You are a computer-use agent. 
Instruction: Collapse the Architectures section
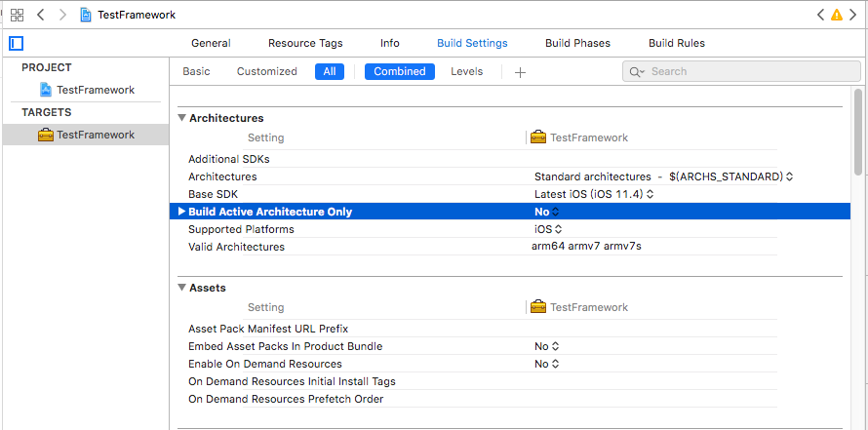[181, 118]
